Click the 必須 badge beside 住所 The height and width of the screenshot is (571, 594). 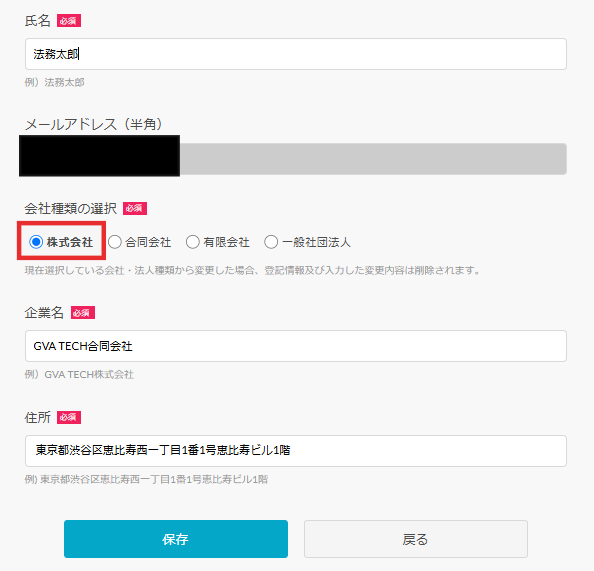[x=69, y=418]
